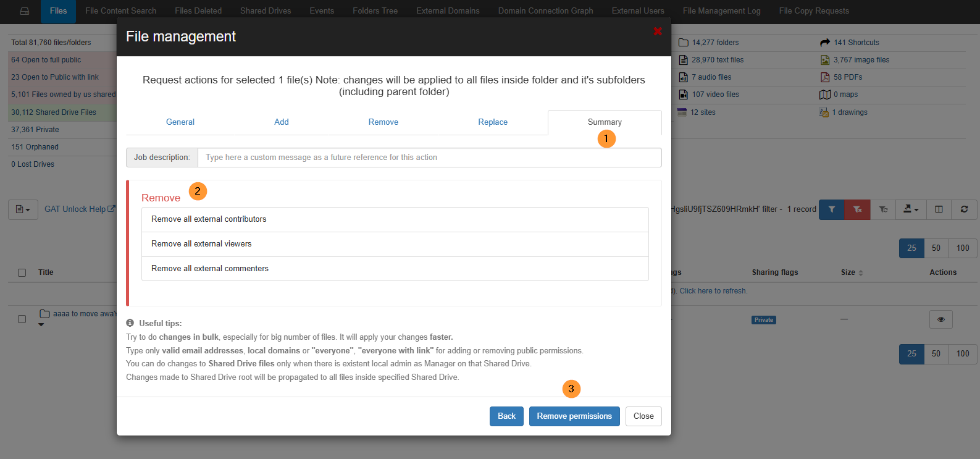
Task: Filter by '37,361 Private' files
Action: (x=35, y=130)
